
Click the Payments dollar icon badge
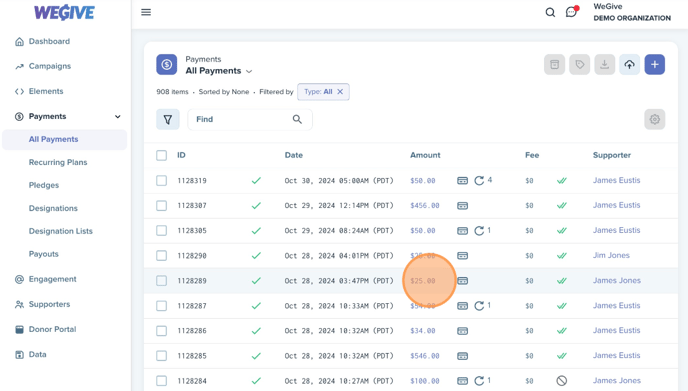coord(167,65)
